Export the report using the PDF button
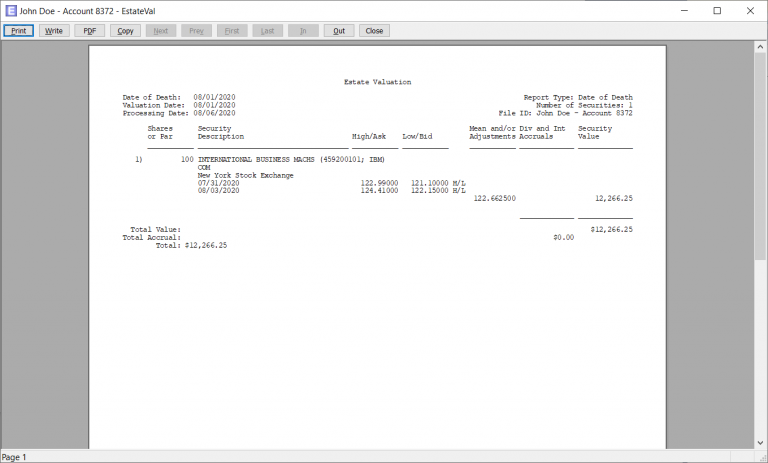The width and height of the screenshot is (768, 463). click(x=89, y=31)
